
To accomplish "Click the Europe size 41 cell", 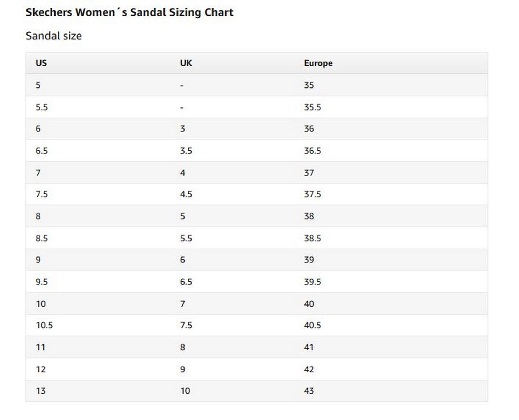I will coord(309,347).
